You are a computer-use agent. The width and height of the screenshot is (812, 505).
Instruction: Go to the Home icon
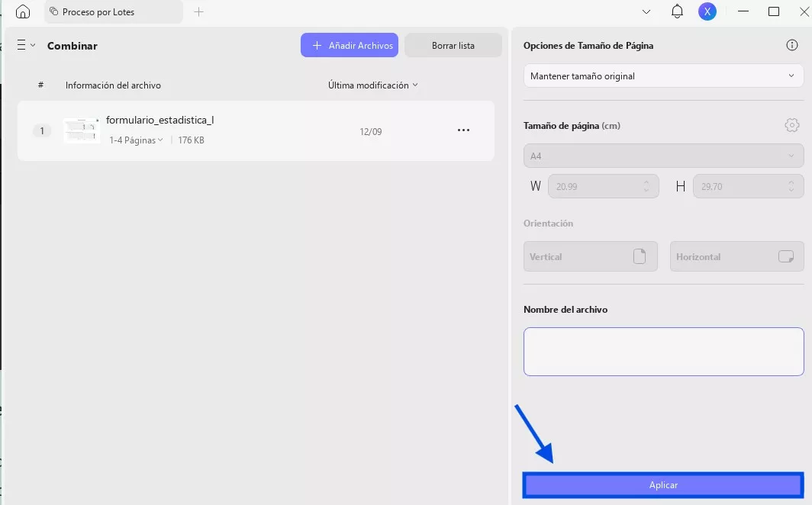pos(23,12)
